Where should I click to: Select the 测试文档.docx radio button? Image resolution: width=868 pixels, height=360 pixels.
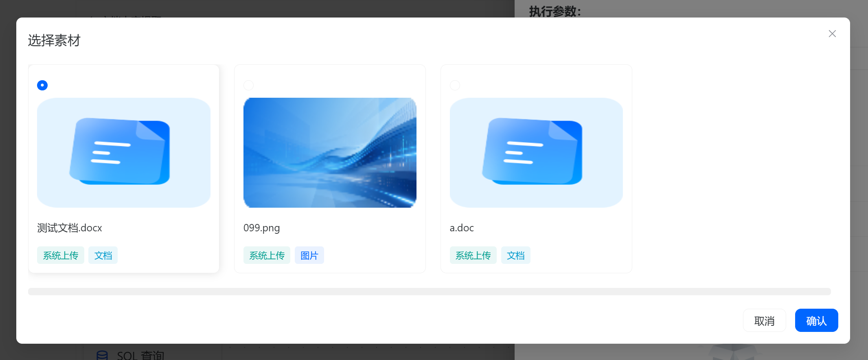pos(42,85)
